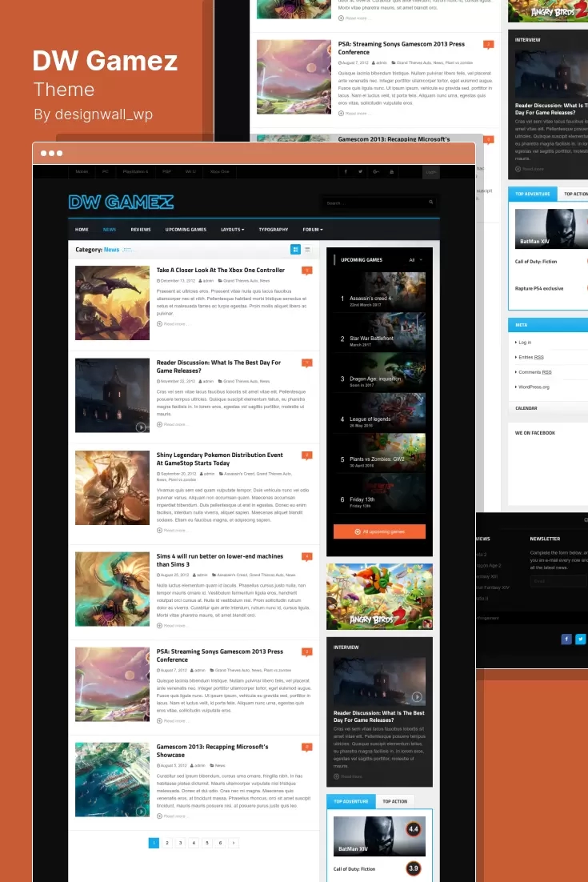This screenshot has width=588, height=882.
Task: Select Top Adventure tab in background window
Action: pos(532,194)
